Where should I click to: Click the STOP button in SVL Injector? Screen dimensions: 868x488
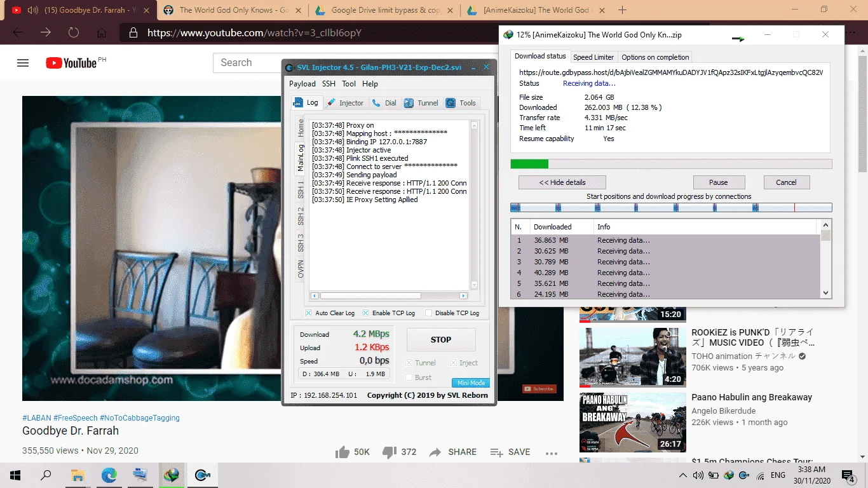click(441, 340)
